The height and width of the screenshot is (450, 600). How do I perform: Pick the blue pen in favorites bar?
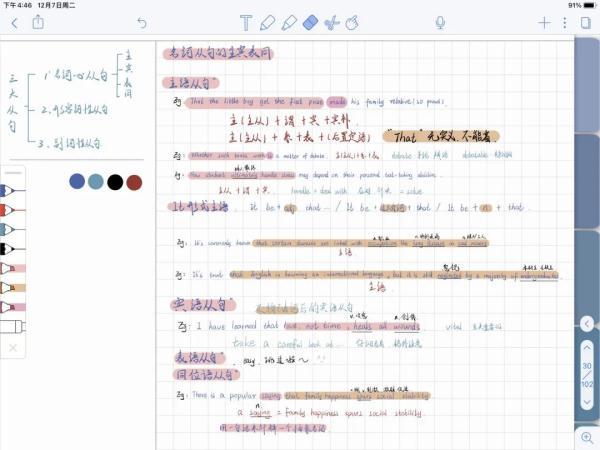(x=12, y=191)
